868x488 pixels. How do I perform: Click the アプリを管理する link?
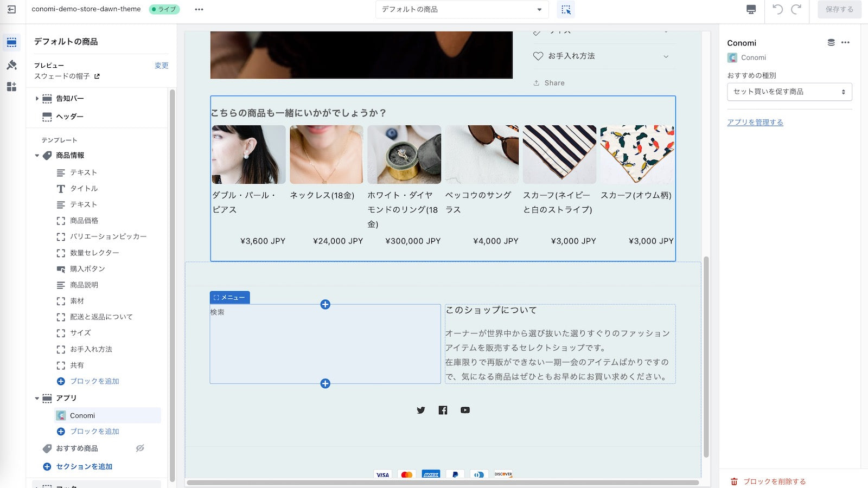[x=755, y=122]
